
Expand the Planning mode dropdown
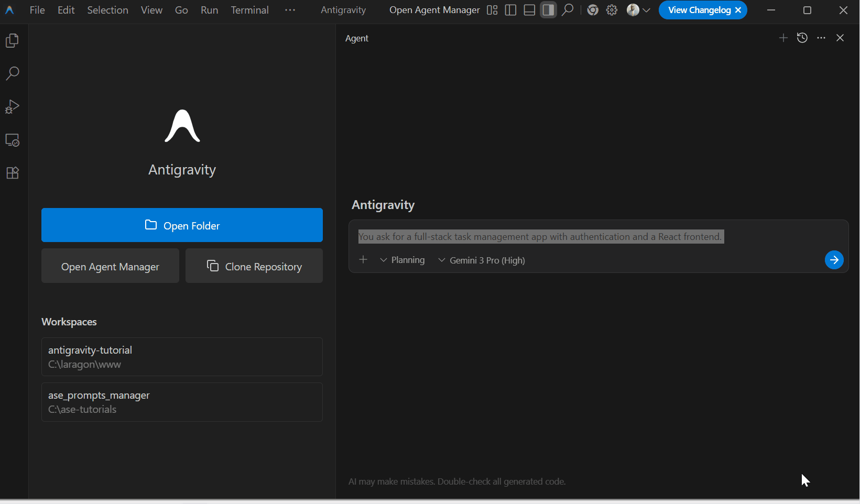pos(402,260)
